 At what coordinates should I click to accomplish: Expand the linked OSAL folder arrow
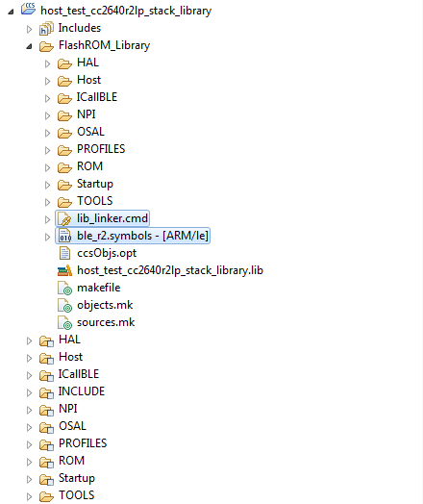coord(29,427)
